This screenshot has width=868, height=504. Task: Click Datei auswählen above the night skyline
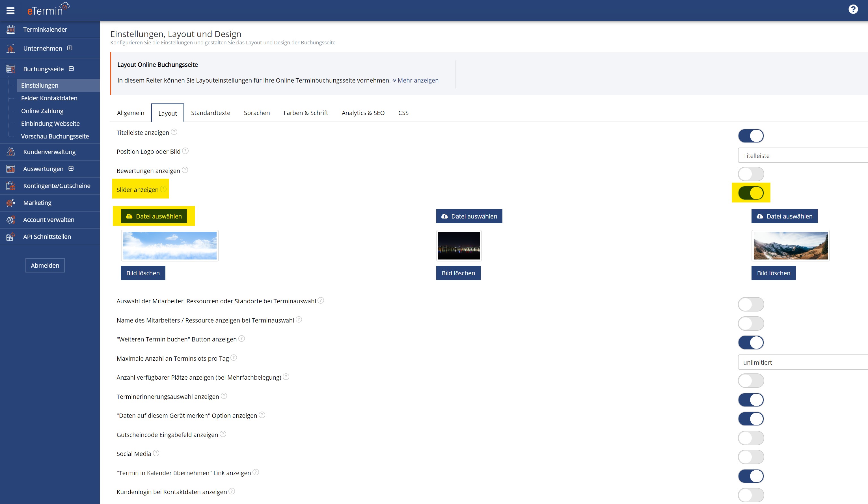point(469,216)
